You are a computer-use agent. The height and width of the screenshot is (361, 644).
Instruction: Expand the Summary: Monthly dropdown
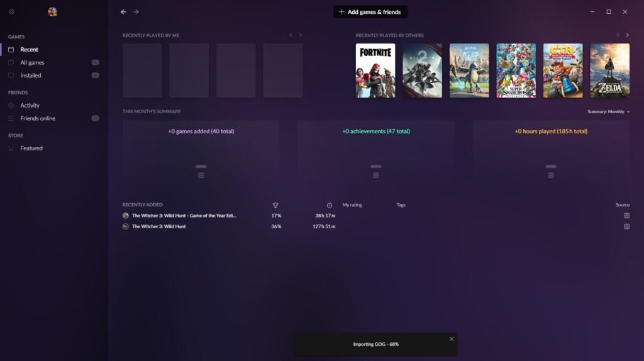[608, 111]
